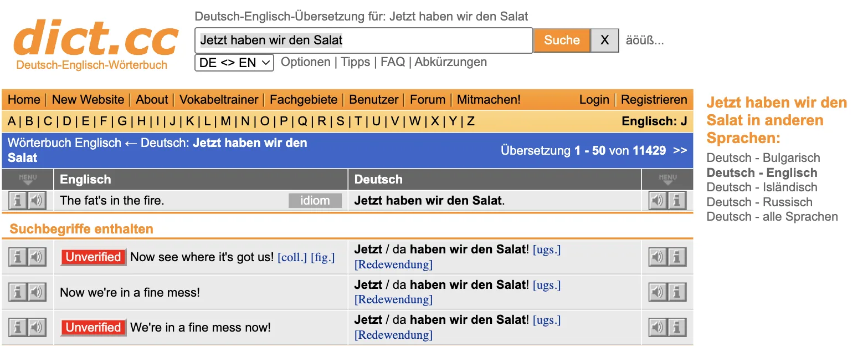Click the Login link
Screen dimensions: 868x346
[x=594, y=100]
